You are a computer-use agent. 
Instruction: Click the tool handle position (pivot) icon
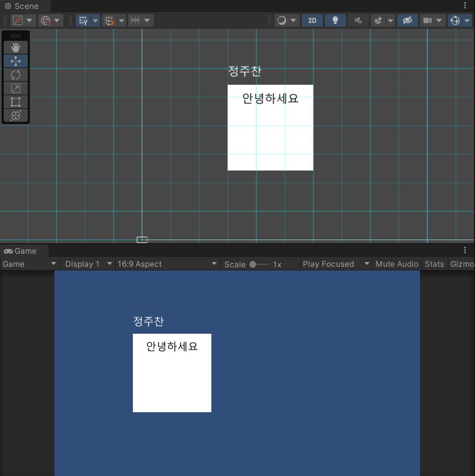click(x=18, y=20)
